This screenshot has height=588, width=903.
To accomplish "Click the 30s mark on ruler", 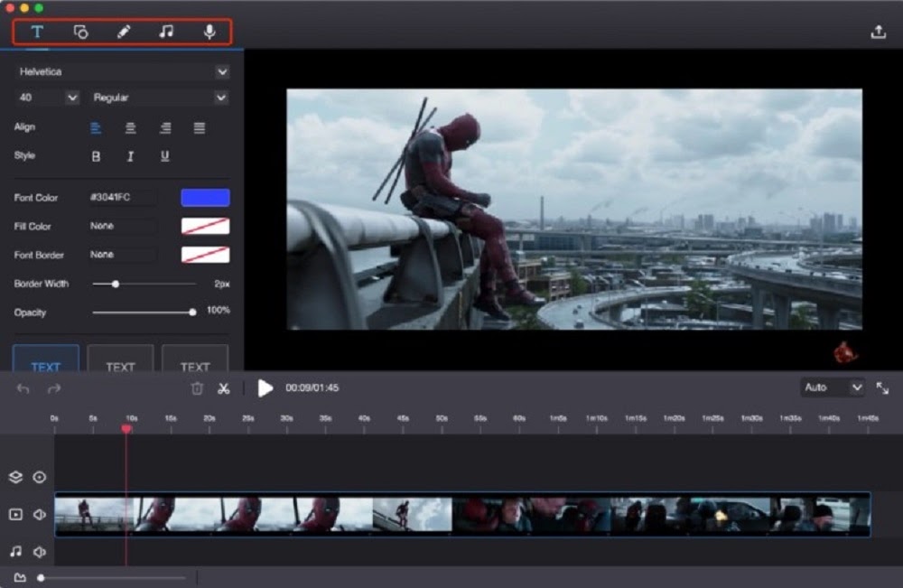I will click(x=286, y=419).
